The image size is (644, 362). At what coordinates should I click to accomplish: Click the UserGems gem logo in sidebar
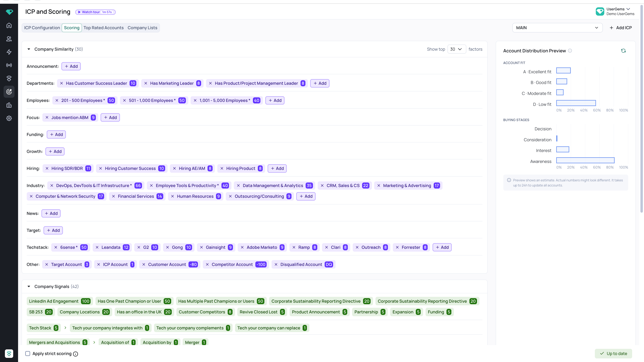pyautogui.click(x=9, y=12)
